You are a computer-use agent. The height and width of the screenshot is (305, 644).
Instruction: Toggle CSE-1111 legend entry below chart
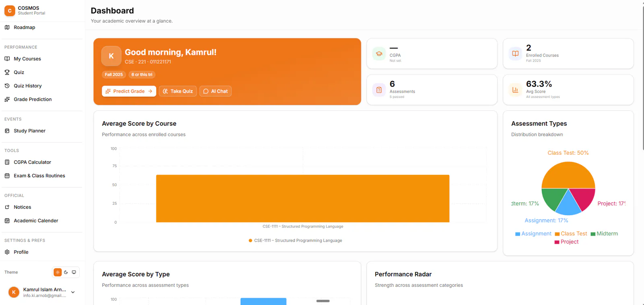click(x=295, y=241)
